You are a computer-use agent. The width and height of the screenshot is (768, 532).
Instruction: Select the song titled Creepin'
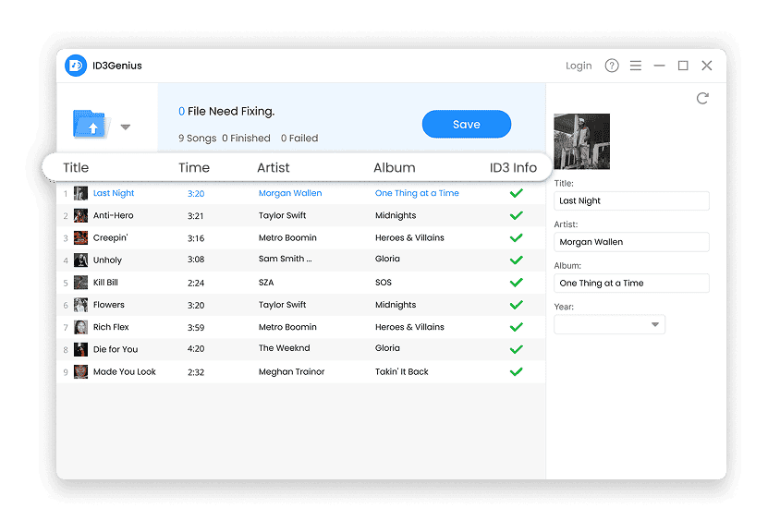point(111,238)
